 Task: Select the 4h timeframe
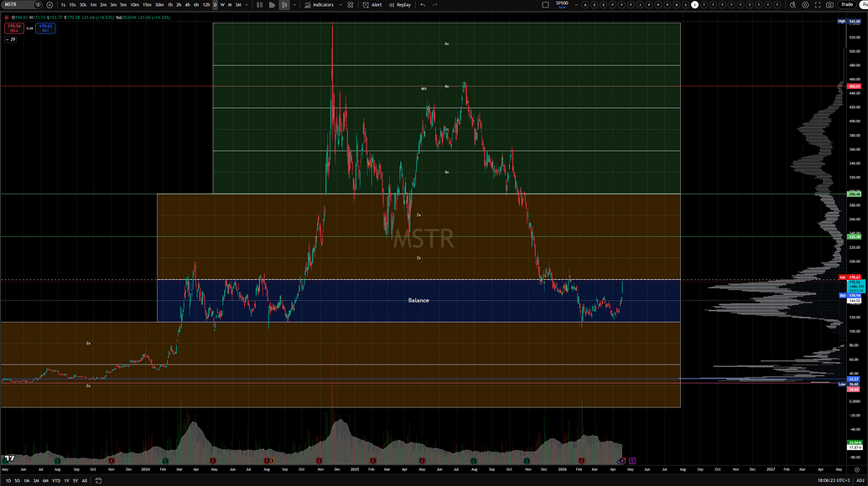[x=187, y=4]
